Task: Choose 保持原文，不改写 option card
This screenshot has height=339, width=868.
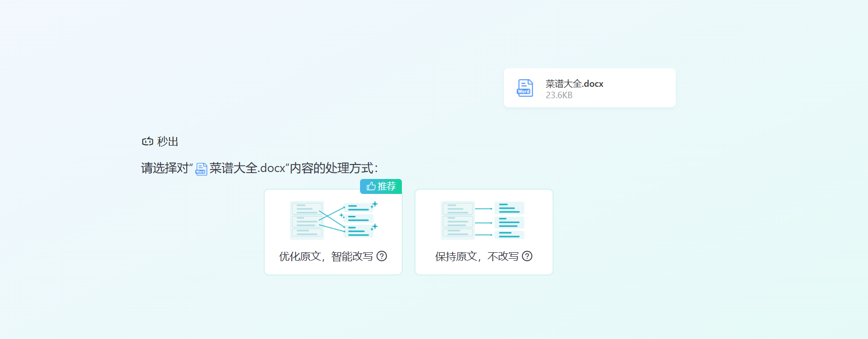Action: tap(484, 232)
